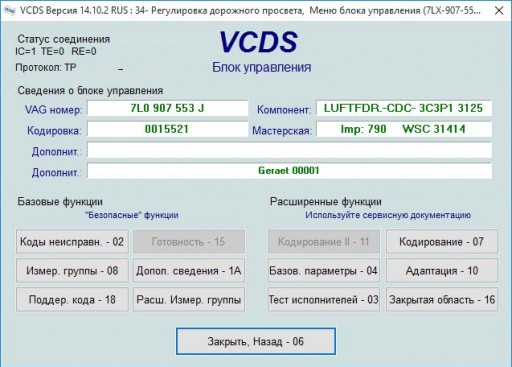512x367 pixels.
Task: Open "Поддер. кода - 18" function
Action: coord(72,300)
